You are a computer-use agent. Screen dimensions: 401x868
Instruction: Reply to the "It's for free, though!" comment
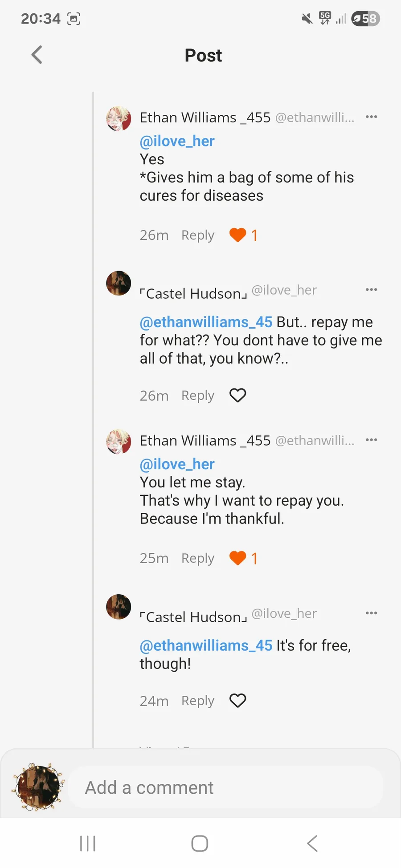click(198, 701)
